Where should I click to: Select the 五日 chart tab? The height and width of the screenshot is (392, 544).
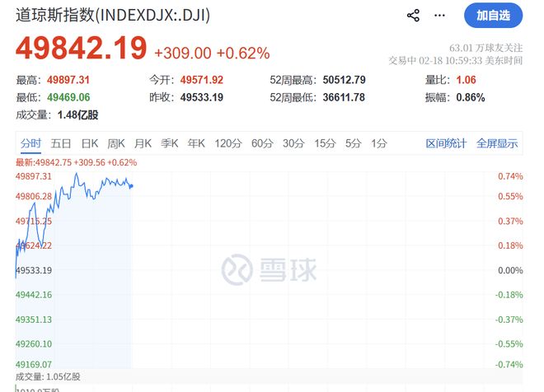tap(61, 143)
